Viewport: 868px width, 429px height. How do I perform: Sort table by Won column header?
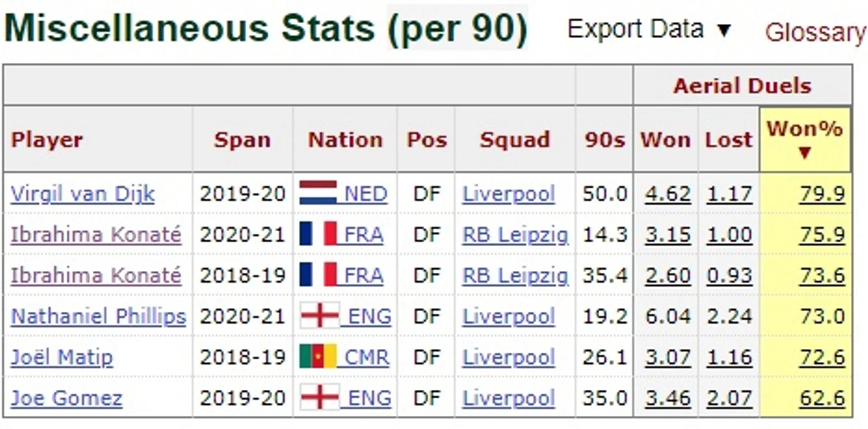pos(665,140)
